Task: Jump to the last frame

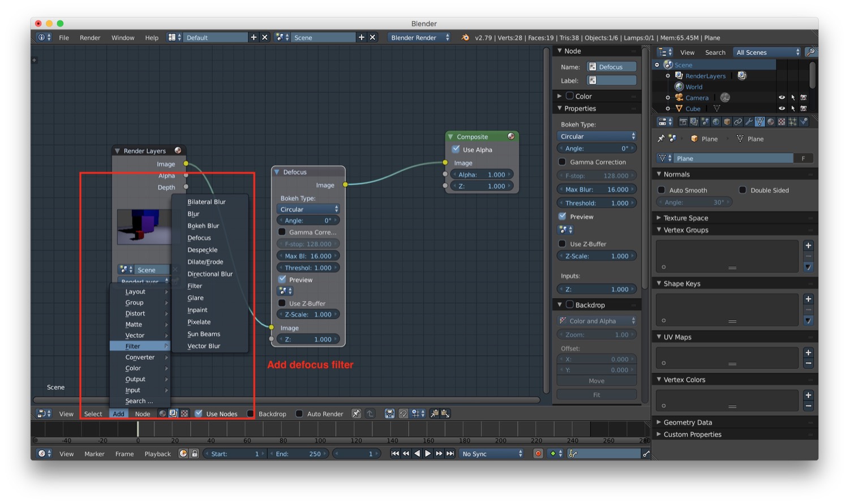Action: click(450, 454)
